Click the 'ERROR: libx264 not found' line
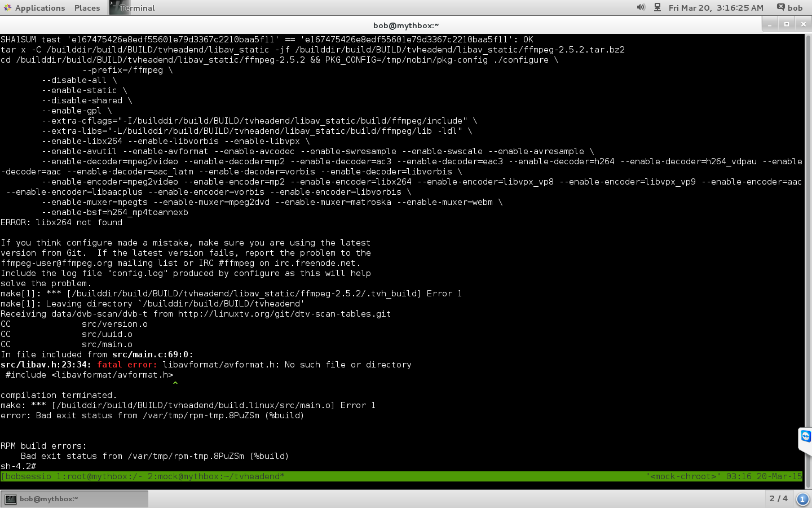The width and height of the screenshot is (812, 508). (x=61, y=222)
